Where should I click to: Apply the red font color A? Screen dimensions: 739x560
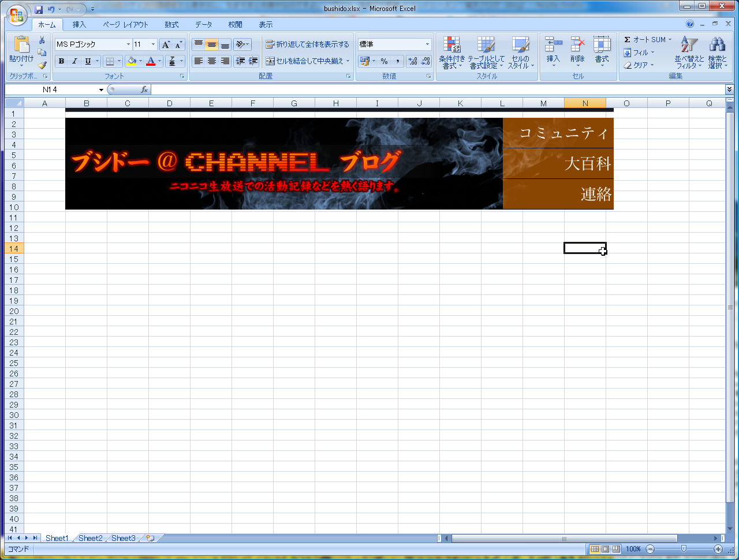pos(151,61)
